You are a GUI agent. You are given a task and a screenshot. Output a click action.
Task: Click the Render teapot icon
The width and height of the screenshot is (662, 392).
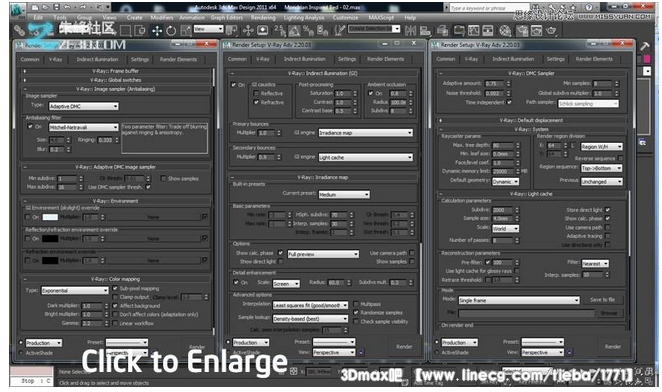(x=551, y=30)
